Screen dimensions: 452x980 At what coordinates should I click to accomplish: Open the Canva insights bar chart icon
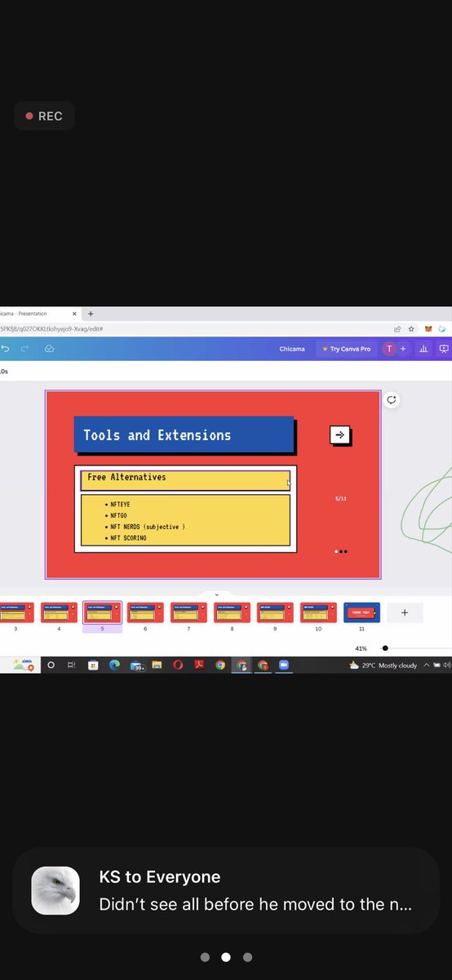[423, 349]
